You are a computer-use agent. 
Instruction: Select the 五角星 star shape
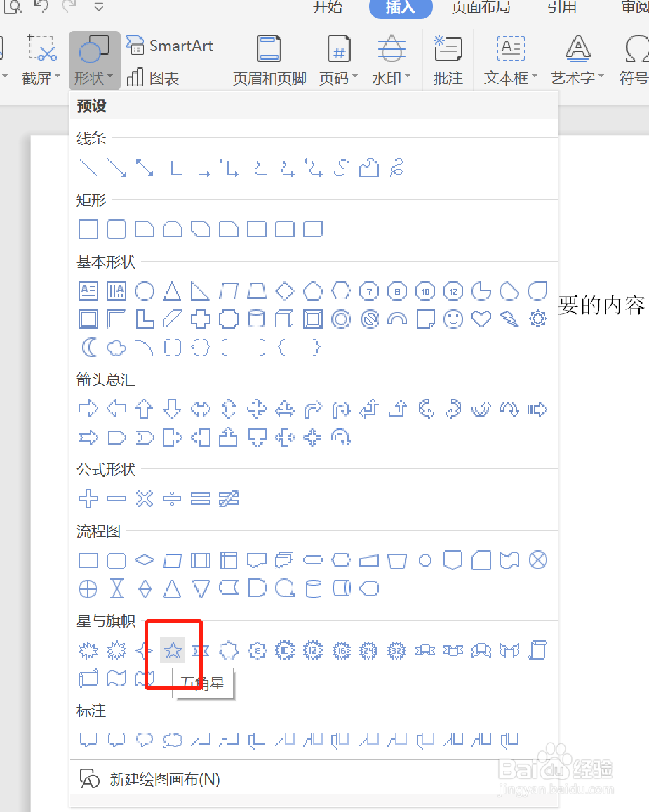(172, 650)
